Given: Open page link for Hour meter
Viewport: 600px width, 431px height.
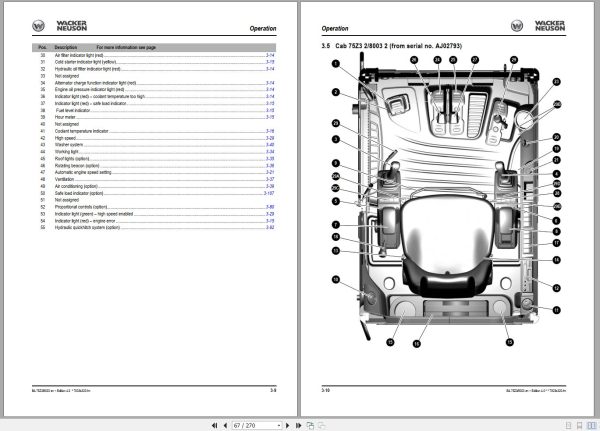Looking at the screenshot, I should [270, 117].
